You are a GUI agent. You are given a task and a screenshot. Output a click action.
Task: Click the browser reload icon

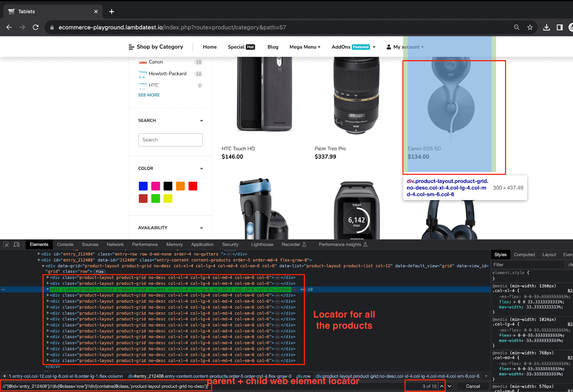35,27
